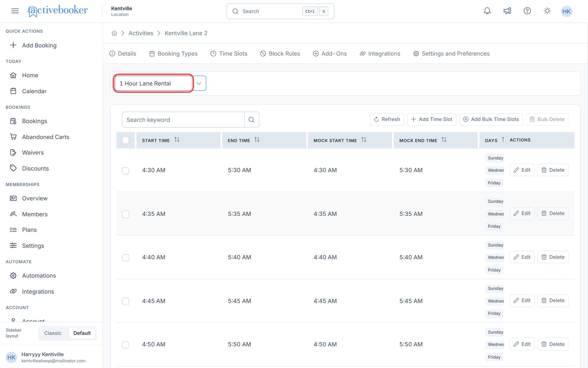This screenshot has width=588, height=368.
Task: Open notifications bell icon
Action: point(487,11)
